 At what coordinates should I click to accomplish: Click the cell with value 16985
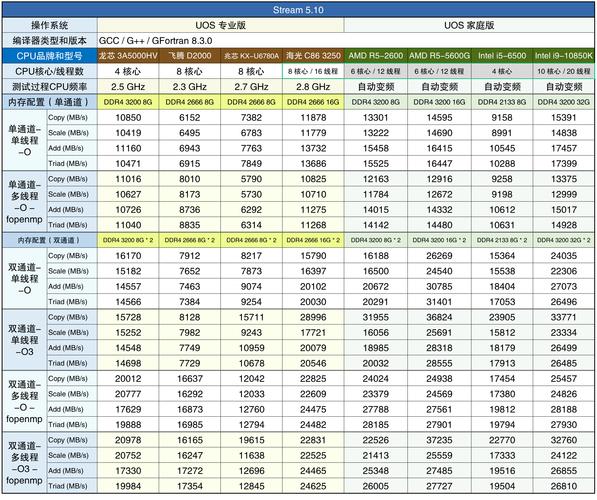point(190,425)
